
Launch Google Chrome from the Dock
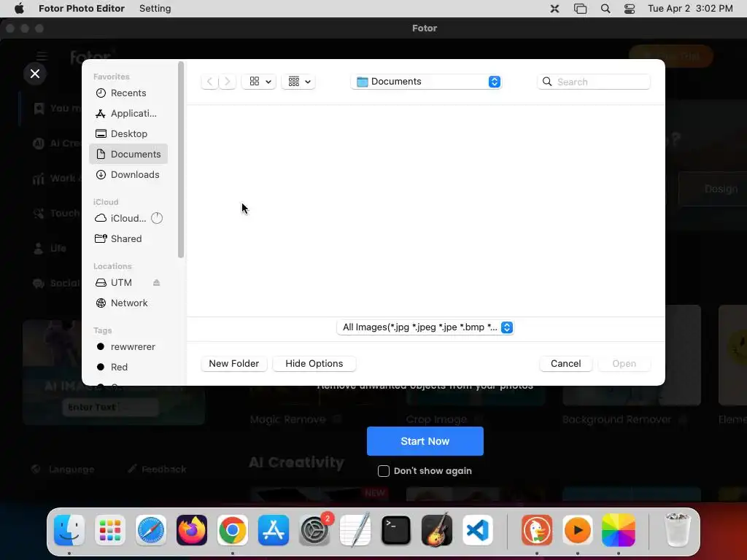(233, 530)
